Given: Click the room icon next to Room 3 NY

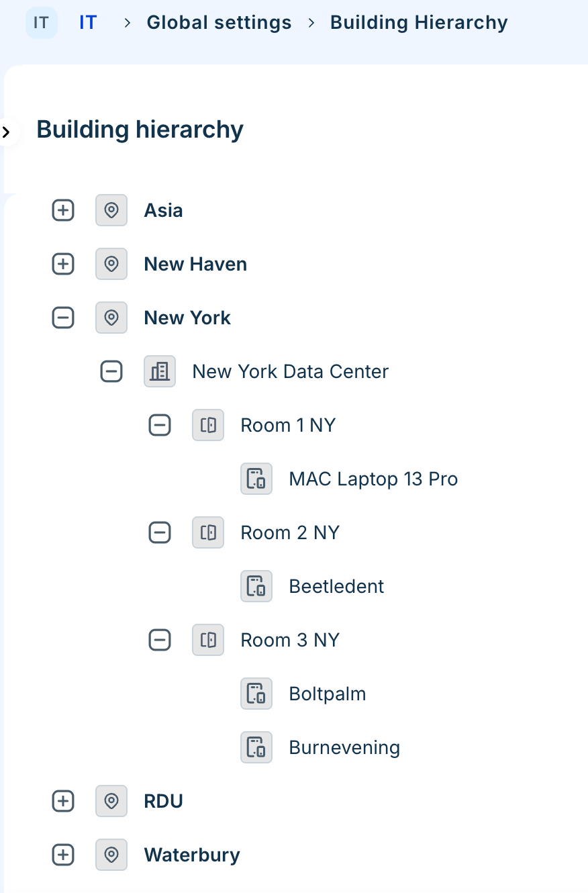Looking at the screenshot, I should (x=208, y=640).
